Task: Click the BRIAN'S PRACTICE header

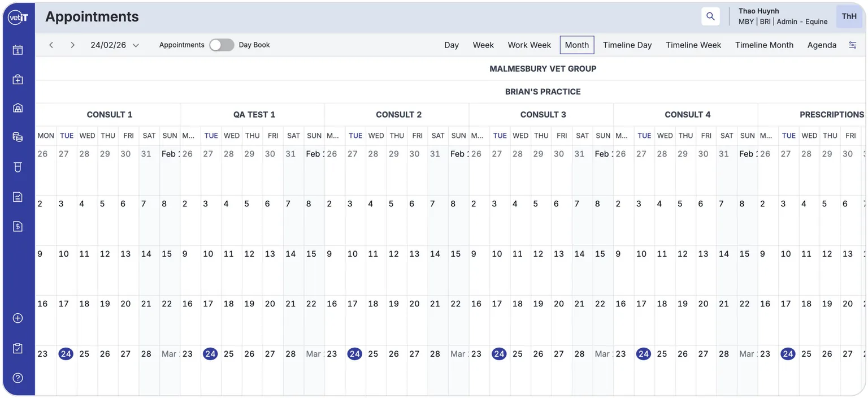Action: pos(542,92)
